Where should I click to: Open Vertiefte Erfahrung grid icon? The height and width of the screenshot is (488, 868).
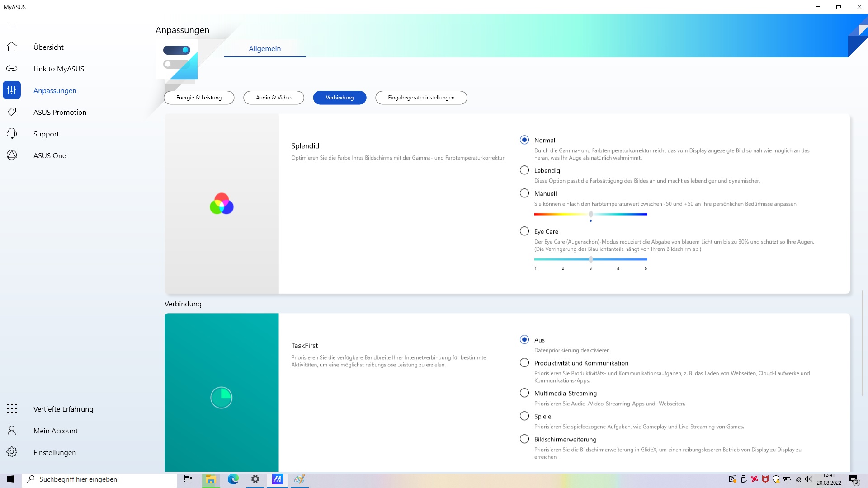pos(12,409)
